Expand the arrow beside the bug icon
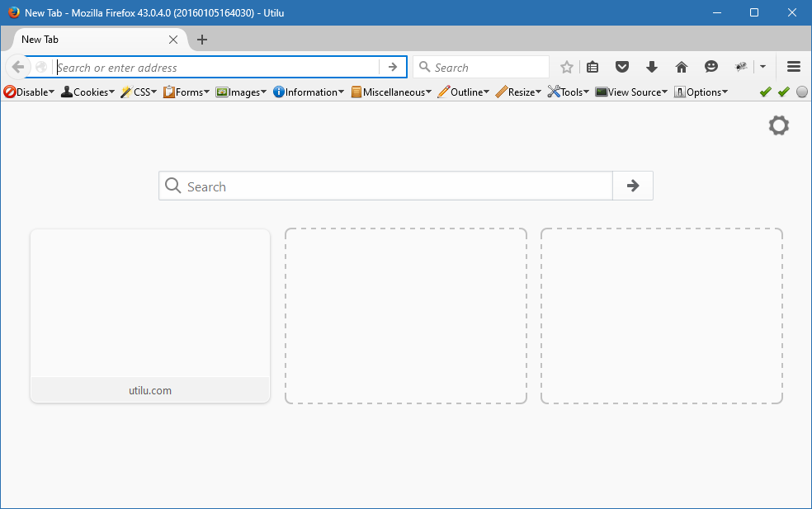 762,67
